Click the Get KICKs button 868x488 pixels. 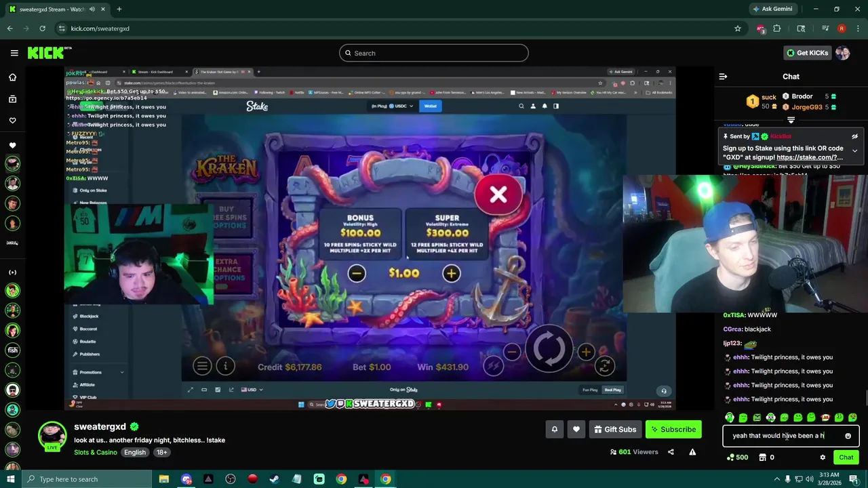pyautogui.click(x=807, y=53)
